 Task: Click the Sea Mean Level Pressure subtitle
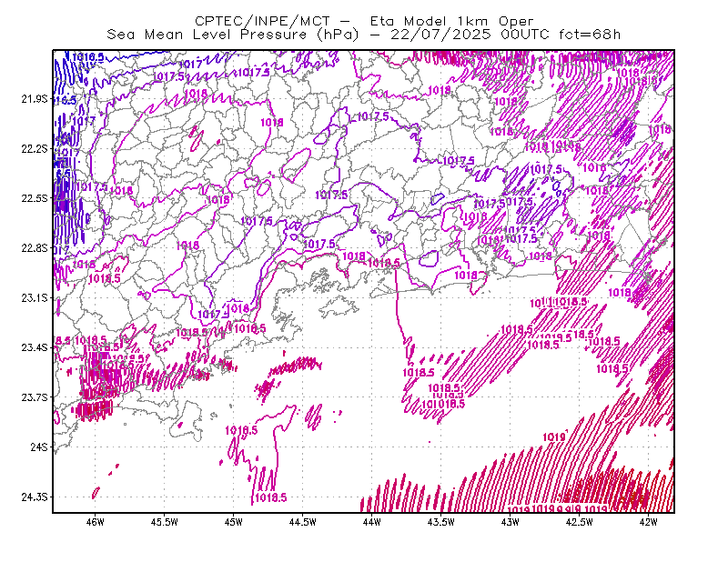tap(364, 35)
